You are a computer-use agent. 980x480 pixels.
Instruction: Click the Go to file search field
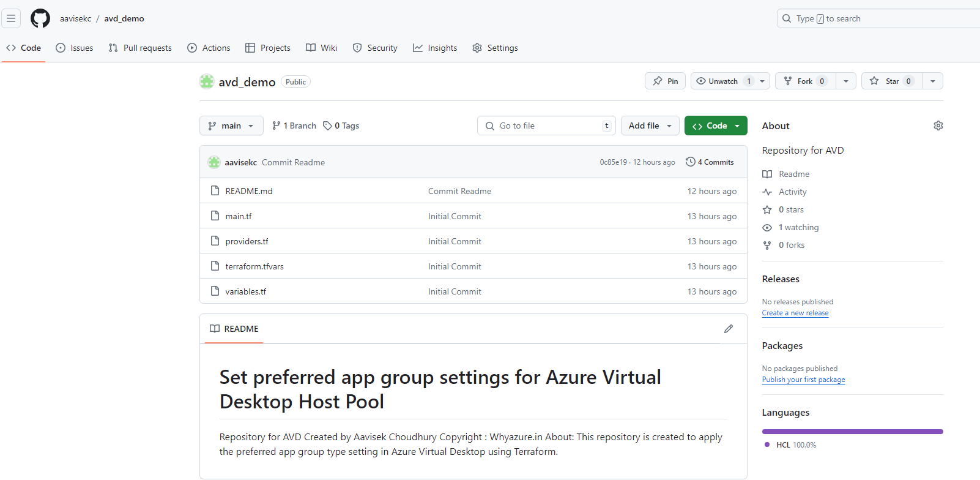[547, 126]
